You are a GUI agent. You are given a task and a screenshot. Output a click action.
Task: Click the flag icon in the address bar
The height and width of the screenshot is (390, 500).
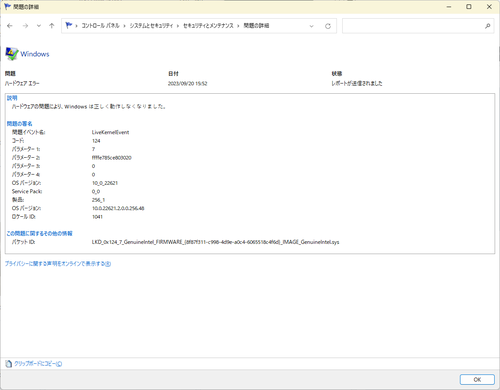(x=69, y=25)
